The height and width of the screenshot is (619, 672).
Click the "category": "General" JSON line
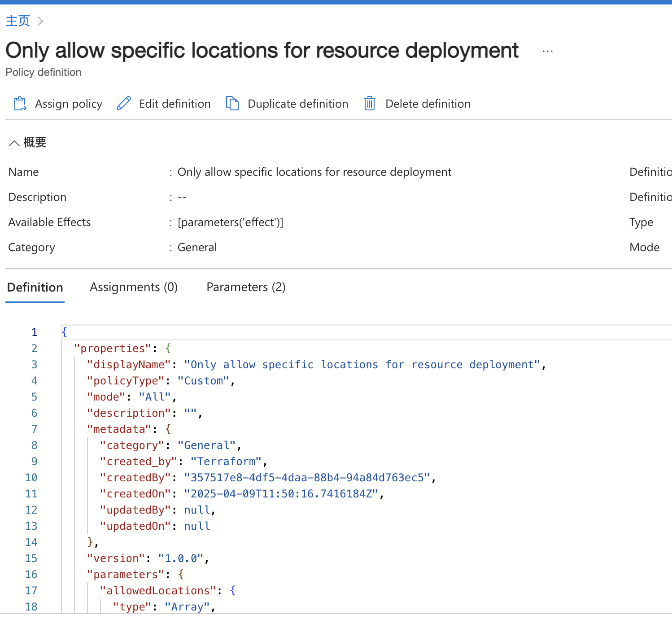pos(170,445)
